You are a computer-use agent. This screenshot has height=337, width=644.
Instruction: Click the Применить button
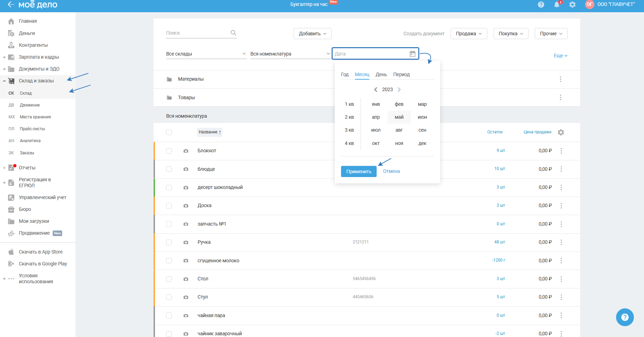click(359, 171)
